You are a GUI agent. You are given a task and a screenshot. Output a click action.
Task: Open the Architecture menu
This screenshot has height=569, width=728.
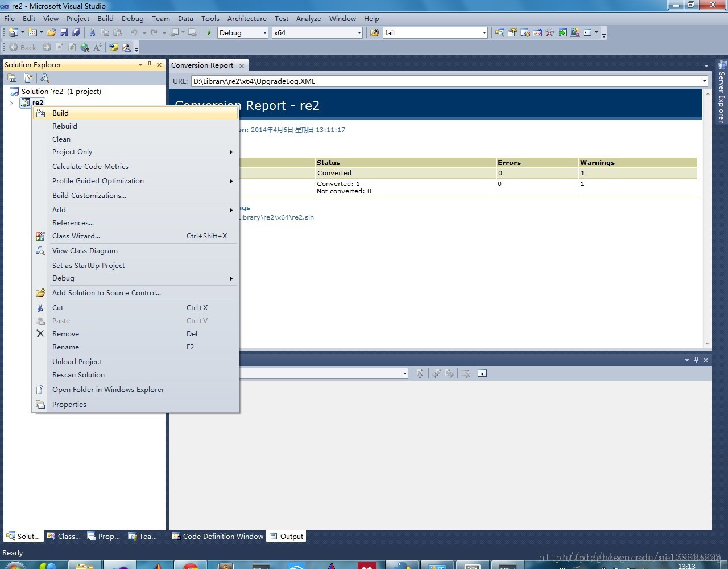[247, 18]
